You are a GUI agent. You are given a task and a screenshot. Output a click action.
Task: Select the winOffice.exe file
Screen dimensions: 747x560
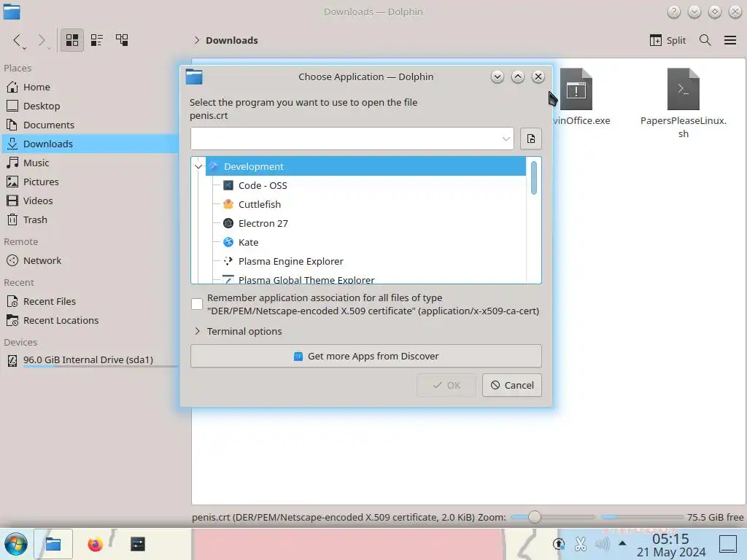[x=576, y=97]
